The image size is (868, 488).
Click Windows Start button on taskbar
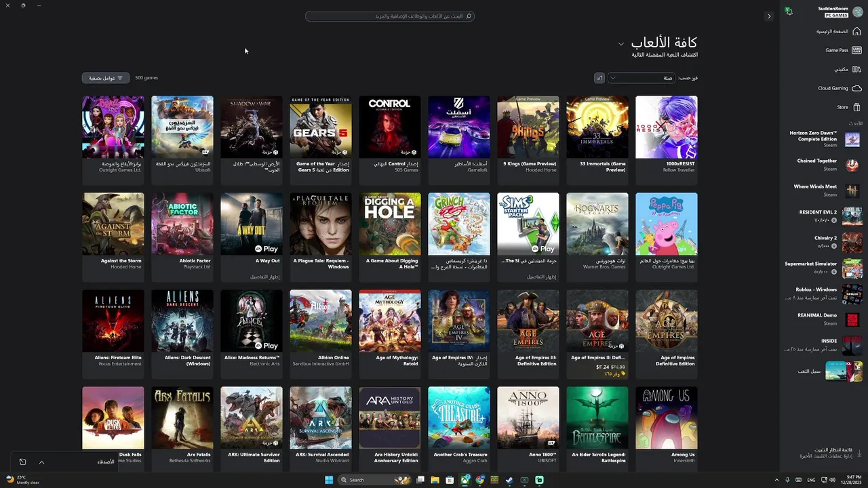tap(329, 480)
